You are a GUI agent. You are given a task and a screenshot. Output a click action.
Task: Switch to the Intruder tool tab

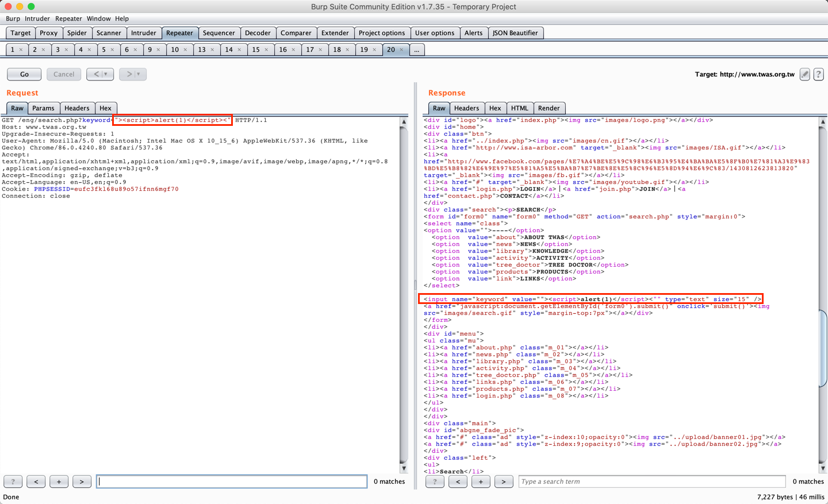144,33
